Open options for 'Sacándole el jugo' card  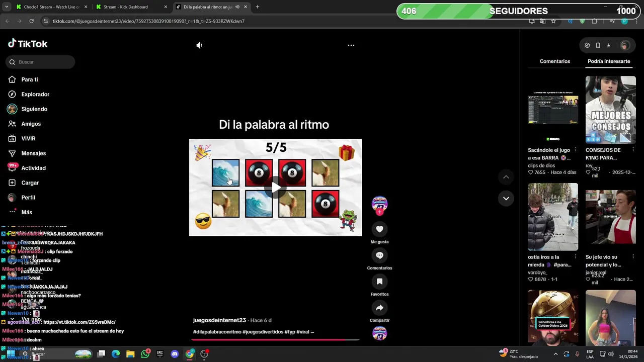tap(576, 150)
